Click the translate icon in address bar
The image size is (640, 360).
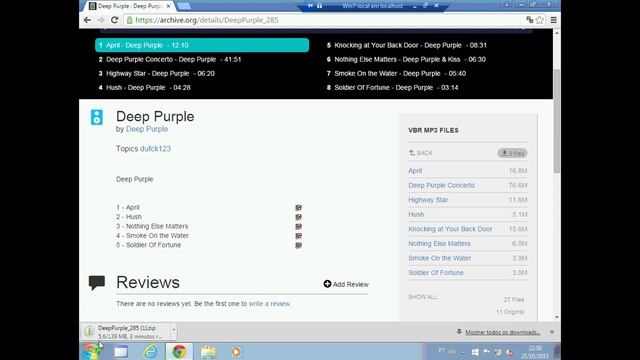(530, 20)
